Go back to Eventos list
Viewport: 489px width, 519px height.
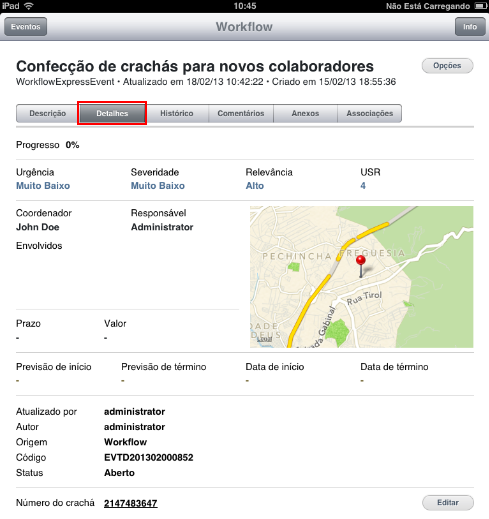(25, 27)
